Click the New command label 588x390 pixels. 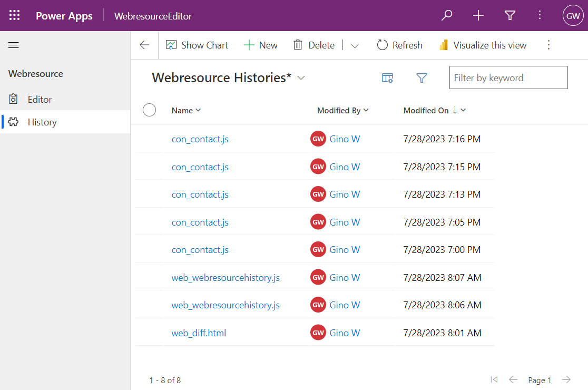click(x=268, y=45)
